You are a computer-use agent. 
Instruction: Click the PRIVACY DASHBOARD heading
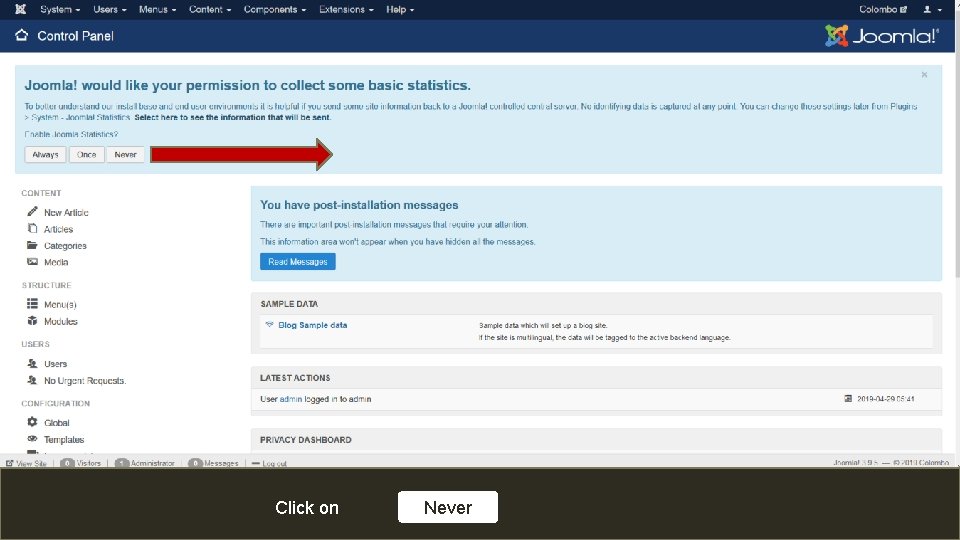[x=306, y=440]
